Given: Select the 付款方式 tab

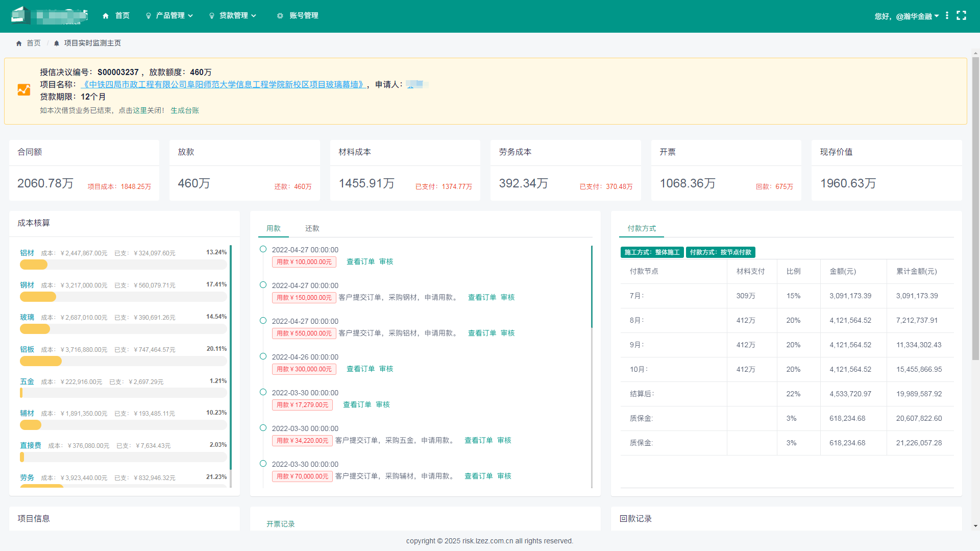Looking at the screenshot, I should 642,228.
